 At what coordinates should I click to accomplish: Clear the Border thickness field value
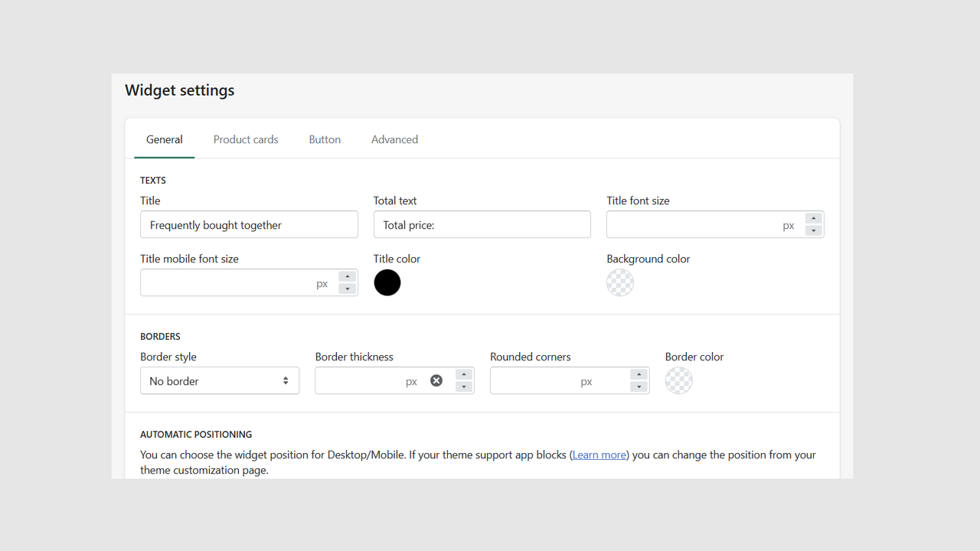436,380
